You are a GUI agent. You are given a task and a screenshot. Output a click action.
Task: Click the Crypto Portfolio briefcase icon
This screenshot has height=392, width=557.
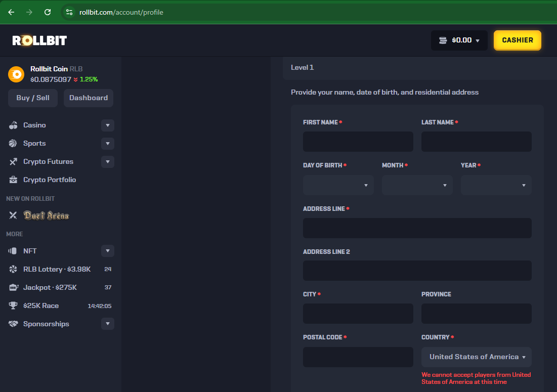13,180
